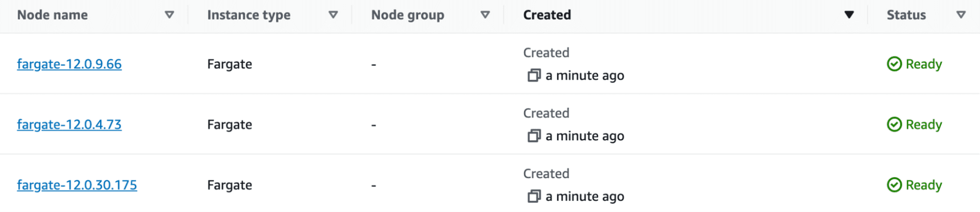The image size is (980, 212).
Task: Click Ready checkmark icon for fargate-12.0.9.66
Action: point(894,64)
